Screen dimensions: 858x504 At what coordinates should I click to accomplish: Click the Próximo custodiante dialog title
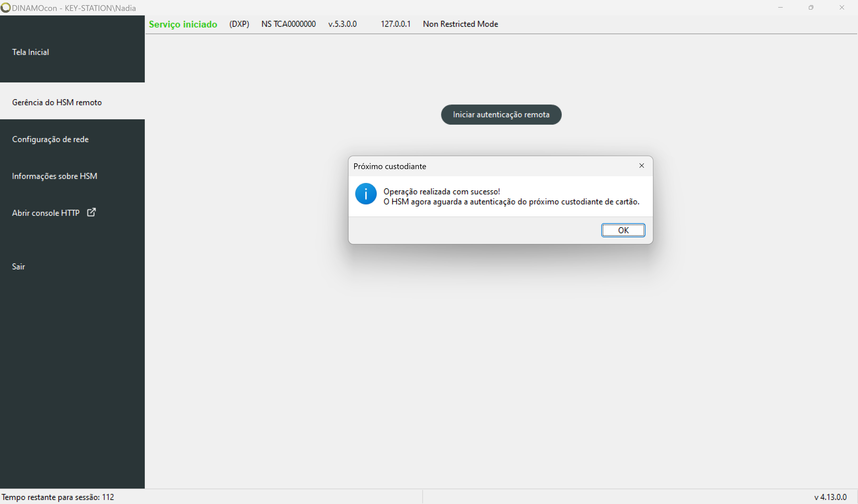[x=389, y=166]
